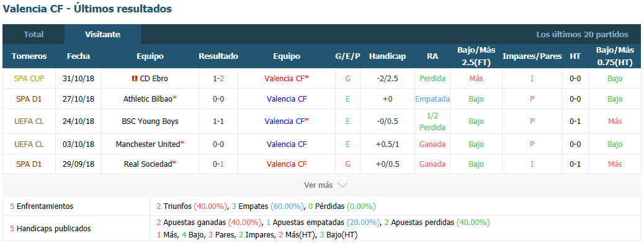Viewport: 644px width, 243px height.
Task: Click Los últimos 20 partidos label
Action: coord(582,35)
